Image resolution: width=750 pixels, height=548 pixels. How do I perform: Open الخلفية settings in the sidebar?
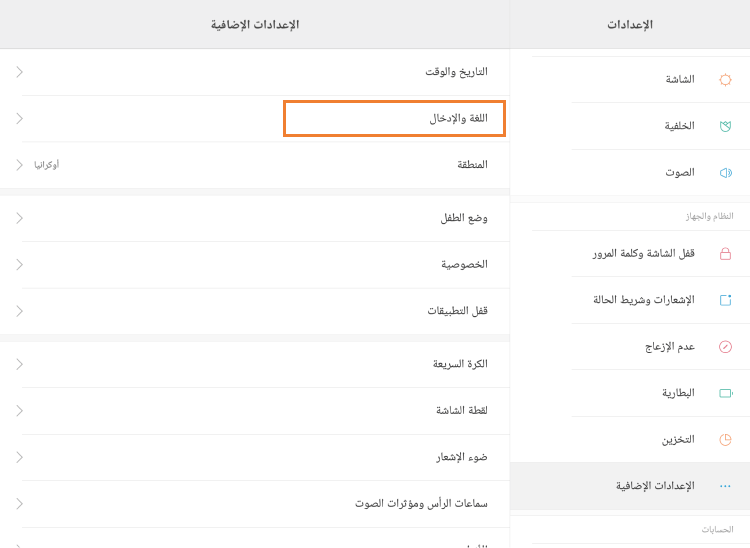click(630, 126)
